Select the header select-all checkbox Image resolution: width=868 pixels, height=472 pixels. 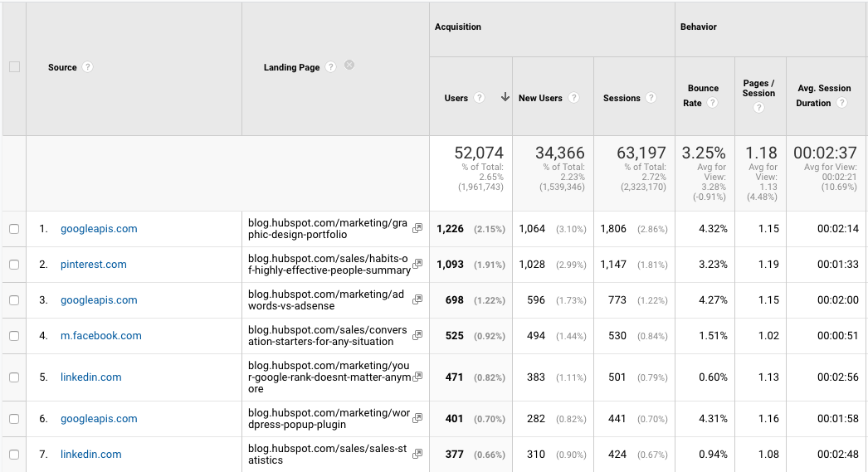point(14,67)
